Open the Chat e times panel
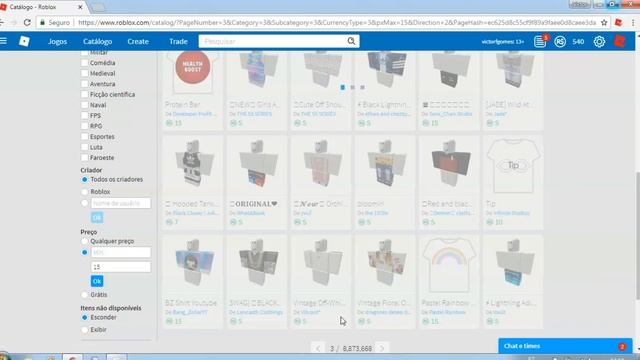The image size is (640, 360). tap(565, 346)
